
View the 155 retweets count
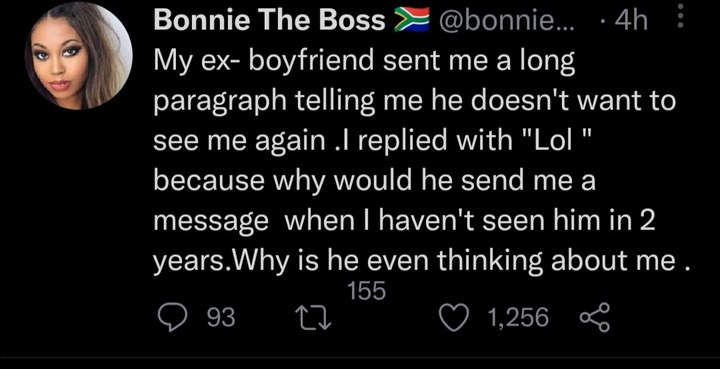[x=366, y=291]
